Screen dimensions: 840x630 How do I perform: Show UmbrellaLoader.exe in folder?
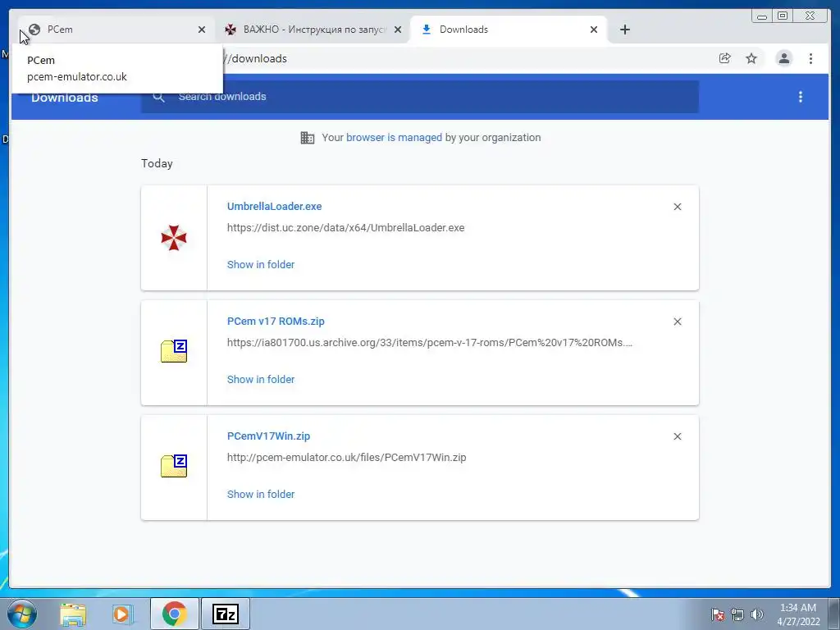pyautogui.click(x=261, y=265)
